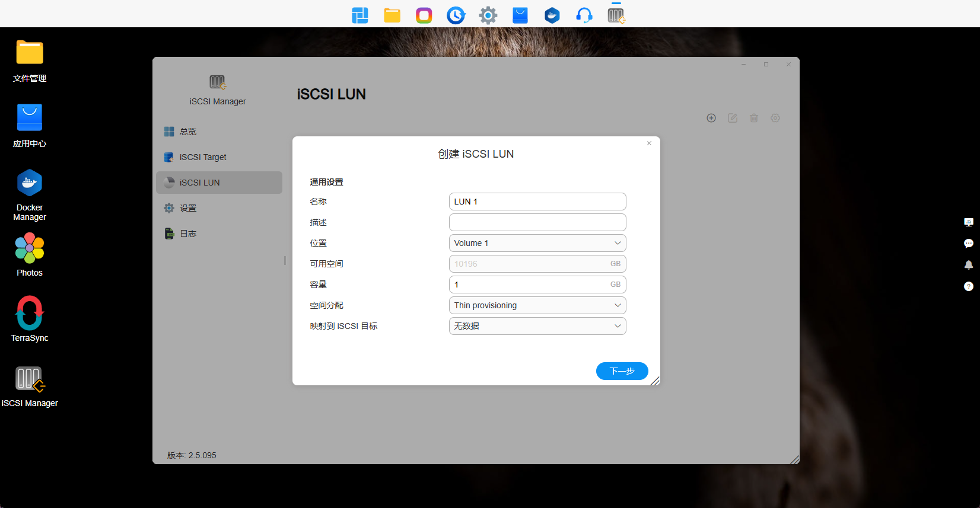
Task: Launch Docker Manager from the desktop
Action: [x=30, y=196]
